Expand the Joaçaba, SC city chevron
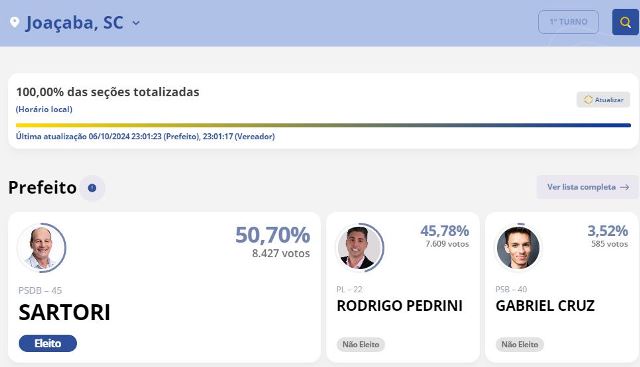The width and height of the screenshot is (640, 367). point(136,23)
